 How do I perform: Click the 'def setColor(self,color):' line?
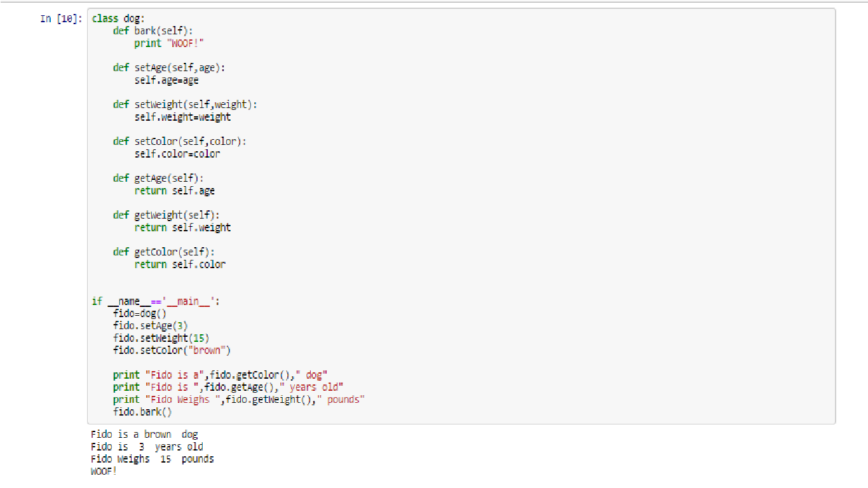pos(180,141)
